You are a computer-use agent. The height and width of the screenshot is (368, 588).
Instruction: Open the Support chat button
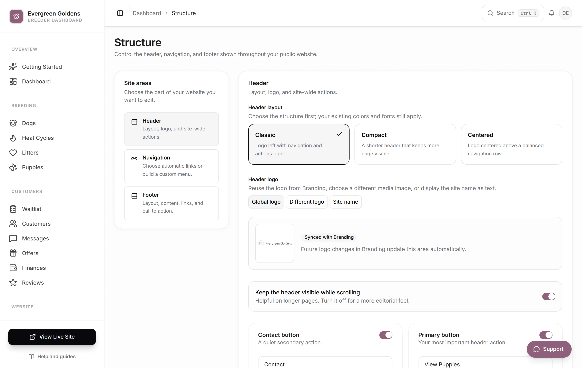pyautogui.click(x=549, y=349)
